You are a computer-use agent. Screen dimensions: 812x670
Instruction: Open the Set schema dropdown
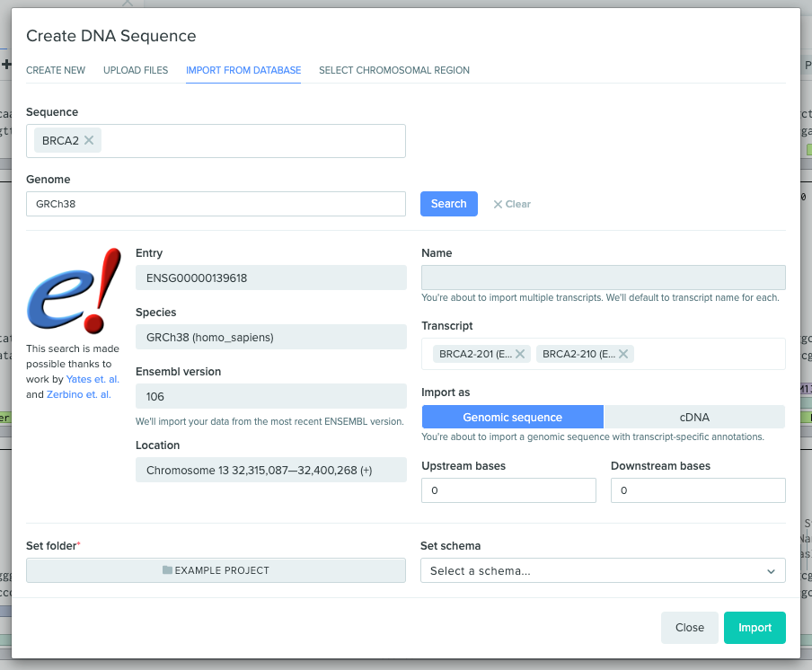(x=593, y=570)
